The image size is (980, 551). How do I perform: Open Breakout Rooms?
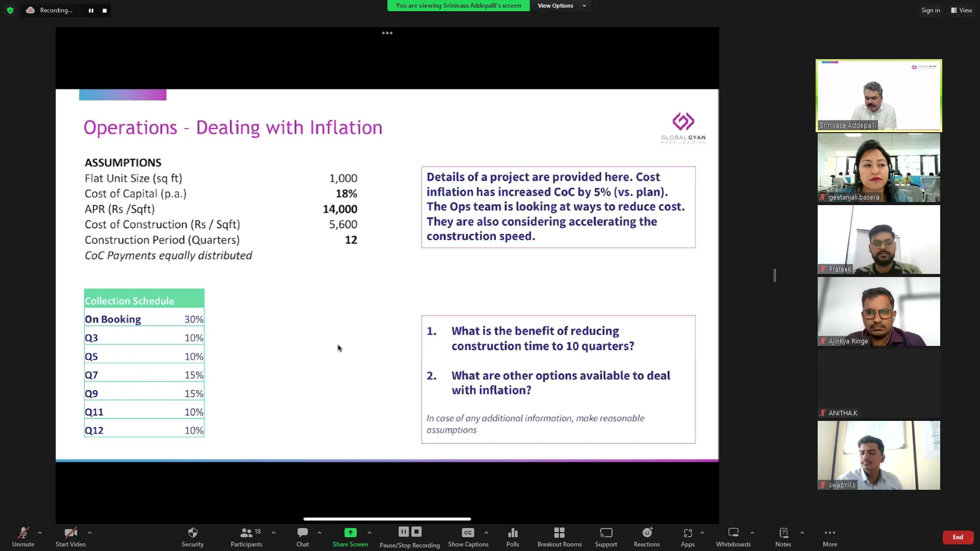[559, 533]
